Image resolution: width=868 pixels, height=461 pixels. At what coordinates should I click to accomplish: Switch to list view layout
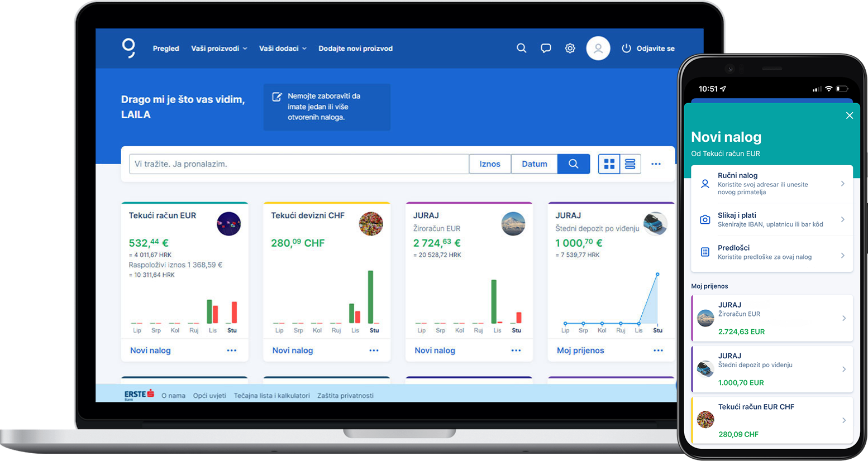630,164
